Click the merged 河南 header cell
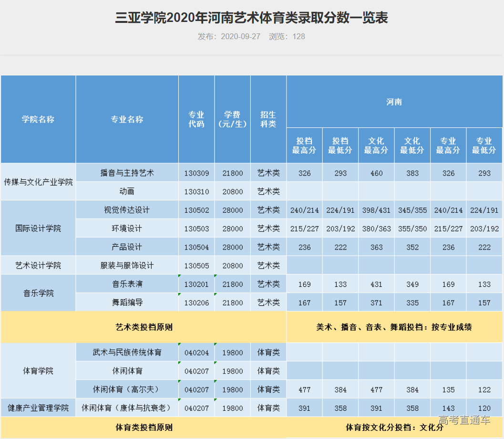This screenshot has height=439, width=504. 394,102
